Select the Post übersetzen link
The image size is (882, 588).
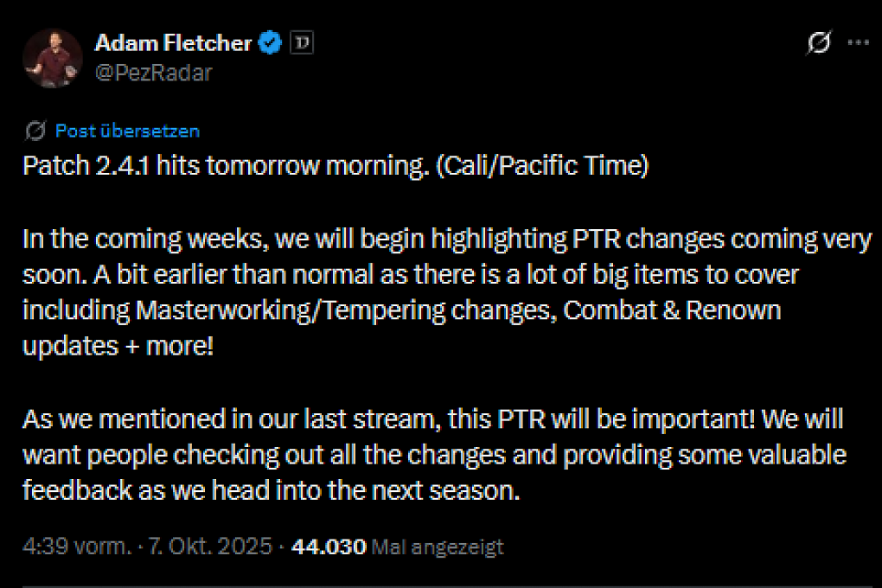pyautogui.click(x=127, y=131)
